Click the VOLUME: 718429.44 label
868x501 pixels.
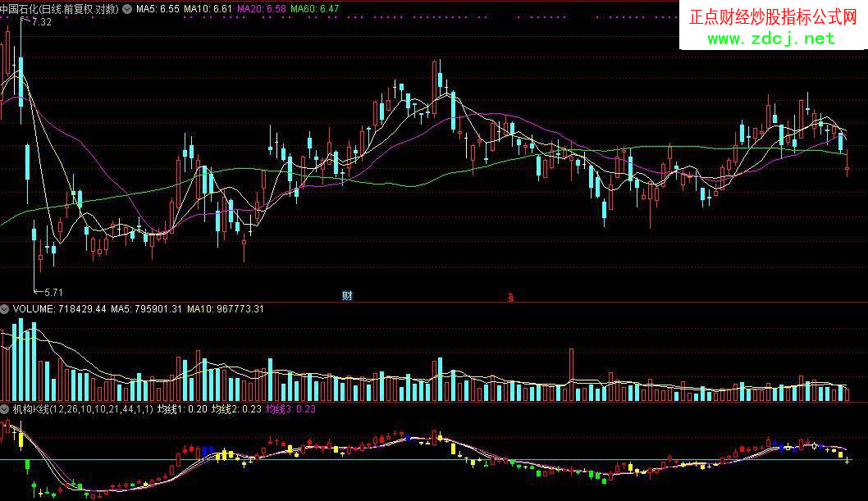point(58,309)
